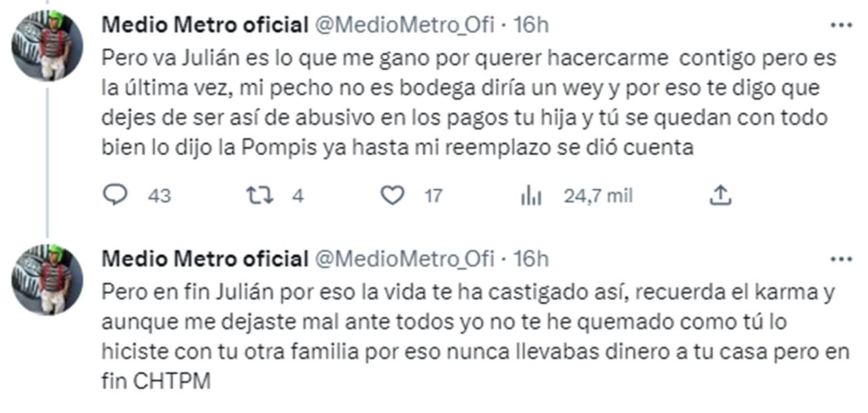Click the 17 likes count

[433, 196]
